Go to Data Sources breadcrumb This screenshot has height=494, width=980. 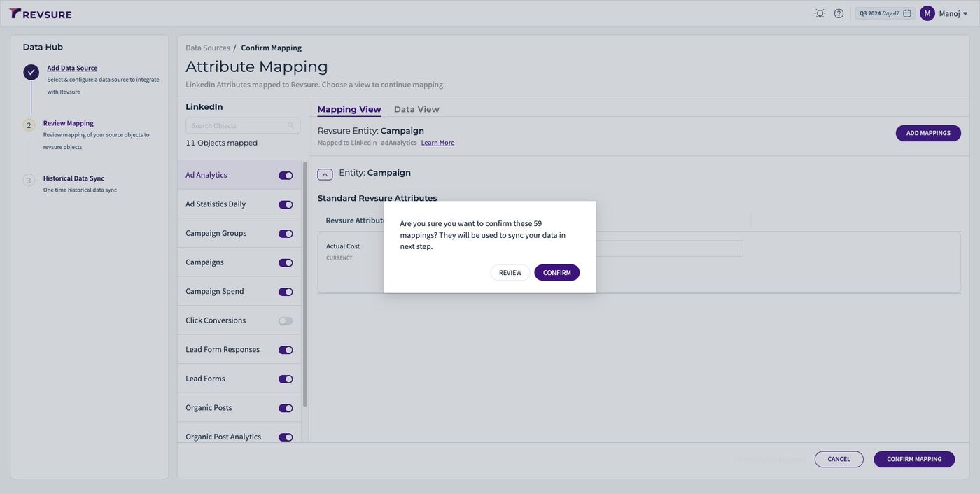pyautogui.click(x=208, y=48)
